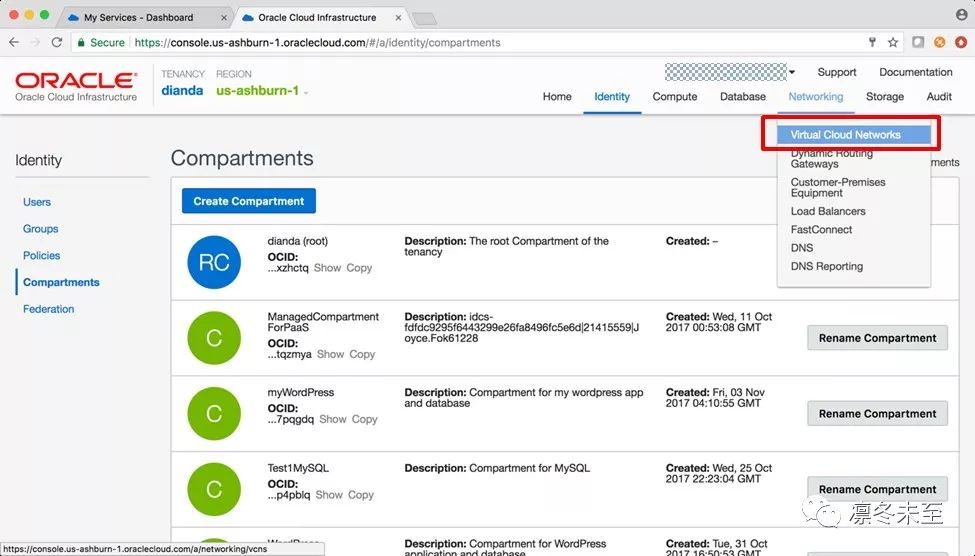This screenshot has height=556, width=975.
Task: Open the Audit menu
Action: tap(939, 96)
